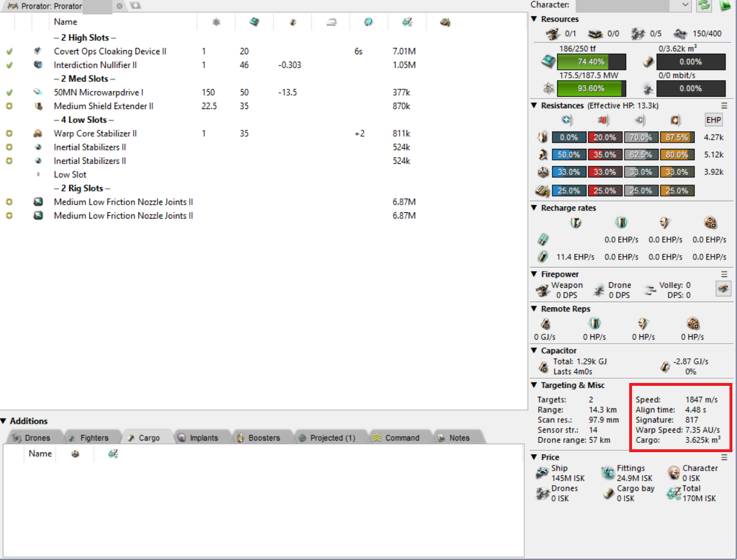Image resolution: width=737 pixels, height=560 pixels.
Task: Collapse the Firepower section
Action: coord(534,274)
